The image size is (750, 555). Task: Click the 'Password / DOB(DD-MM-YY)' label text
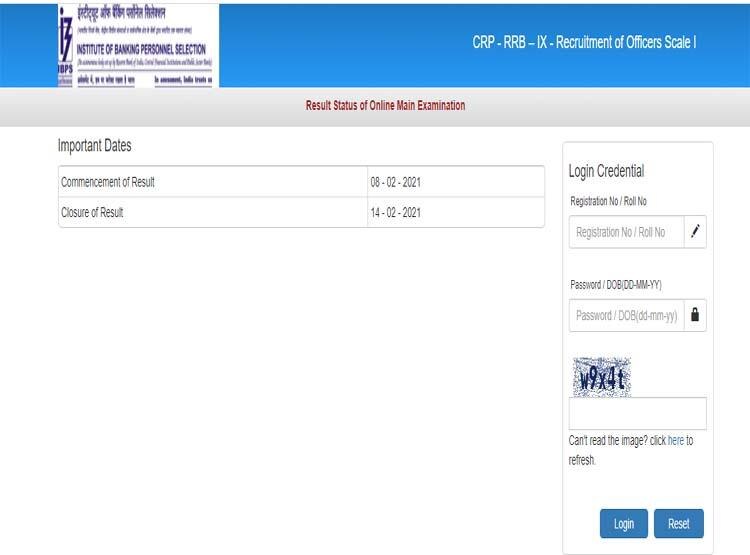(x=615, y=285)
